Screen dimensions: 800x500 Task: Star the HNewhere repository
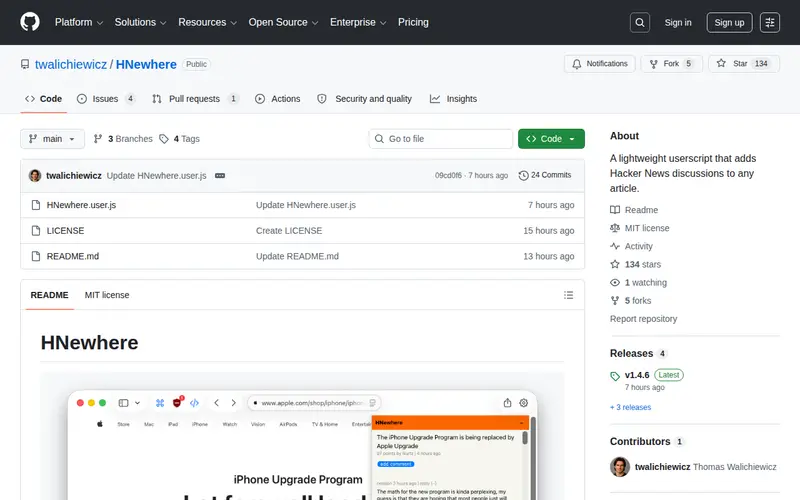(x=743, y=64)
